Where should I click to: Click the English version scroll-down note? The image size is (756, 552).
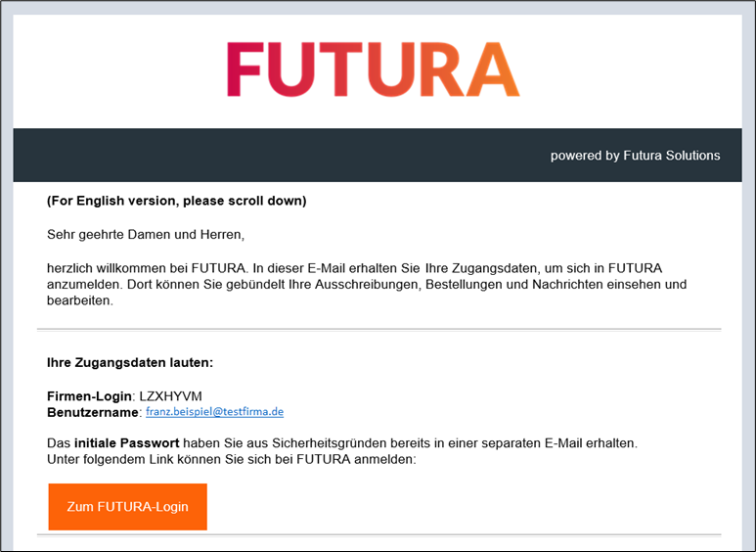(176, 202)
